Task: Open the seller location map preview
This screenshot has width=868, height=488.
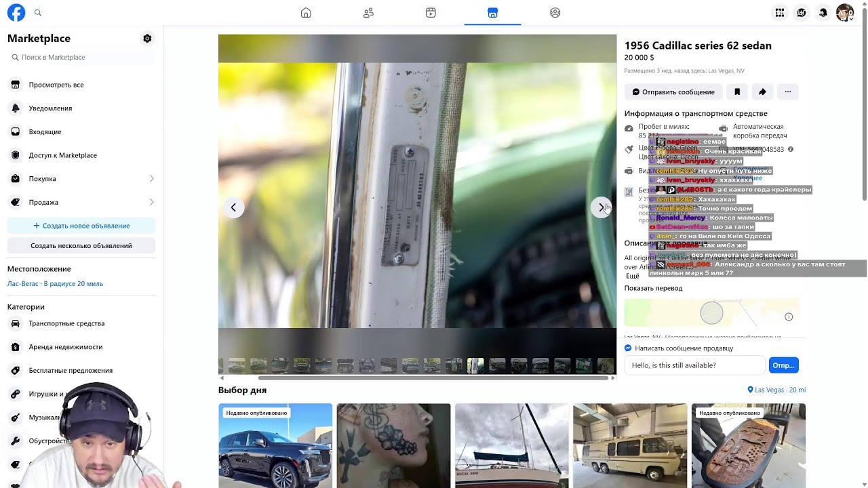Action: [x=712, y=313]
